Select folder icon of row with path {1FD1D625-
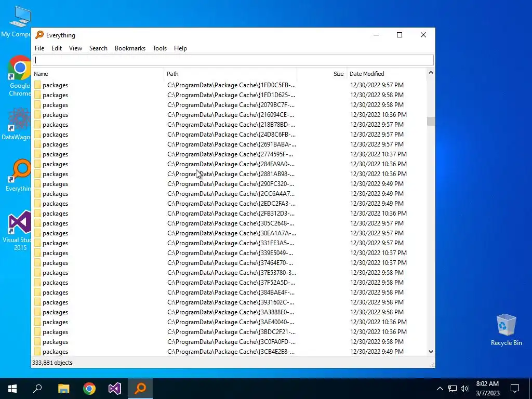This screenshot has height=399, width=532. pos(37,95)
